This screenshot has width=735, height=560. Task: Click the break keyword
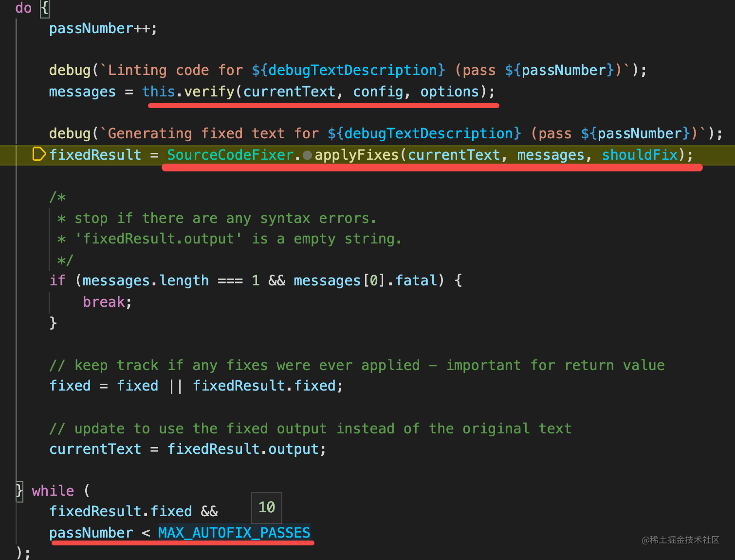click(104, 302)
